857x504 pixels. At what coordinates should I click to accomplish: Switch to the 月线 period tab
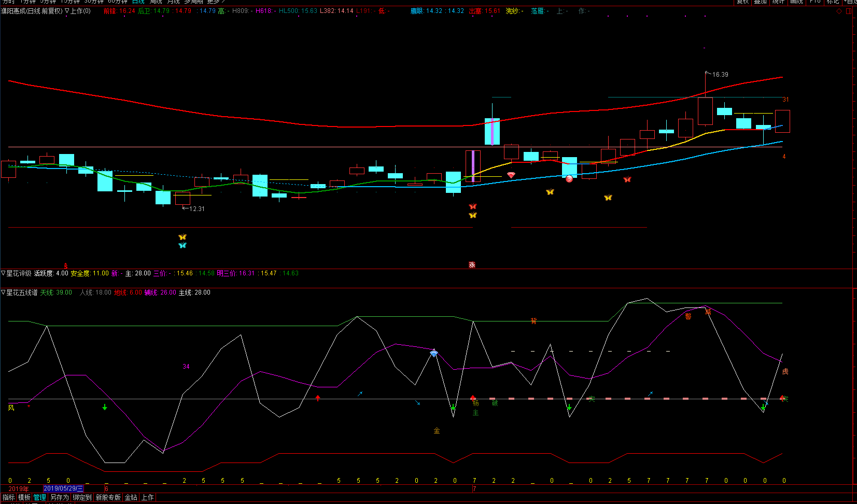[173, 2]
